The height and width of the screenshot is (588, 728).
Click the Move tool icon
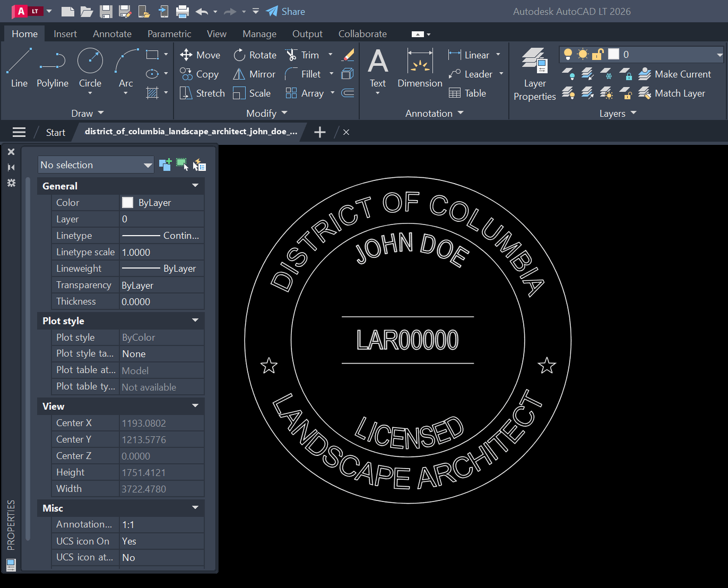[x=186, y=55]
